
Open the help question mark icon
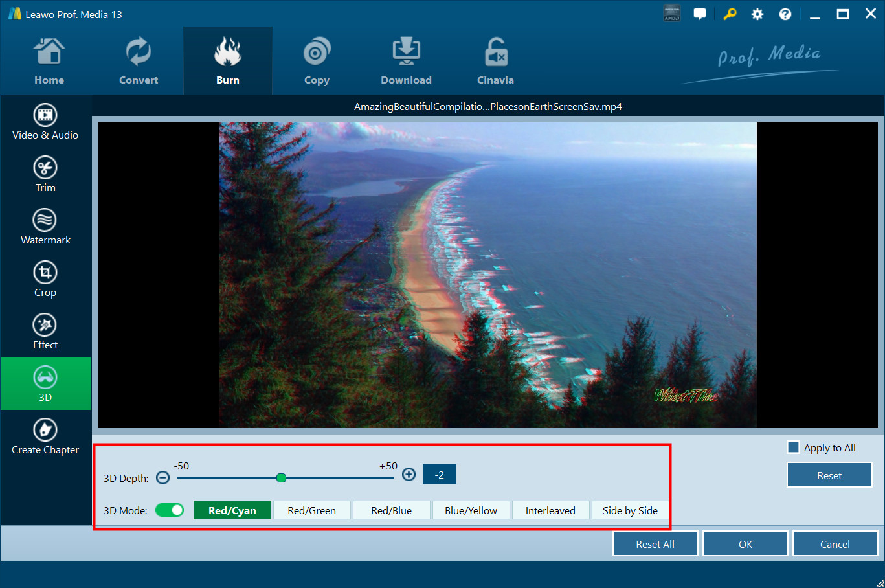coord(785,14)
